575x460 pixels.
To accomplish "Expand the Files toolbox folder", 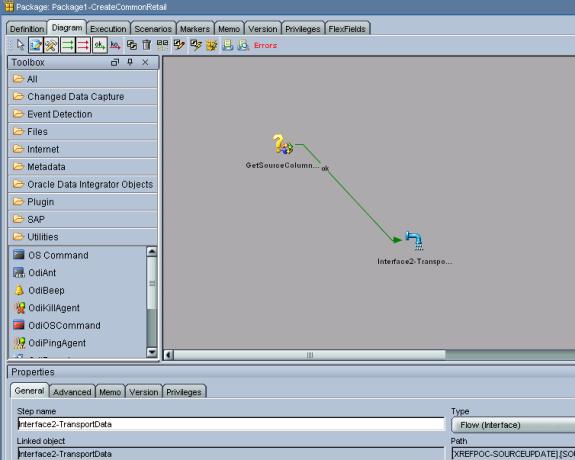I will coord(83,131).
